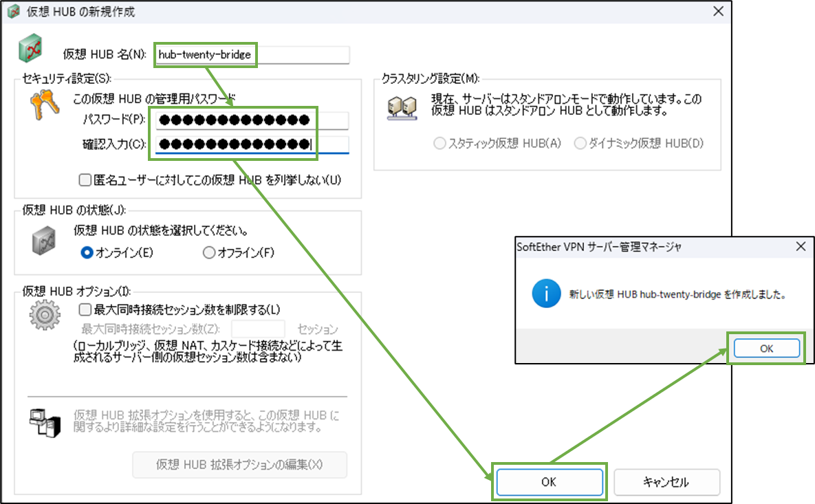Open the 仮想 HUB 拡張オプションの編集 settings
Screen dimensions: 815x504
239,465
